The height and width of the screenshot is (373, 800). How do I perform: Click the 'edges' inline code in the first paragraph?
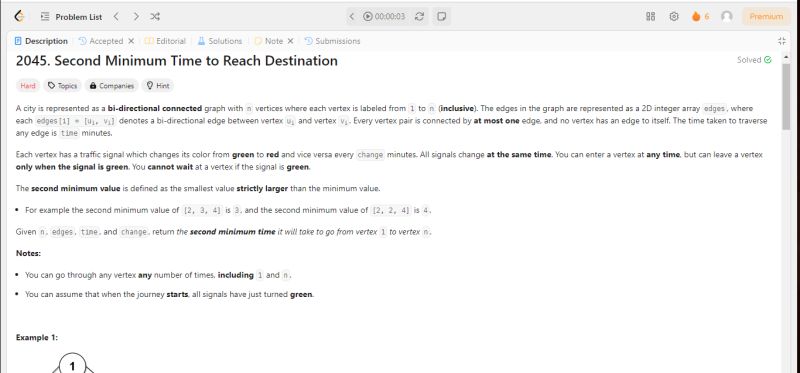[713, 109]
